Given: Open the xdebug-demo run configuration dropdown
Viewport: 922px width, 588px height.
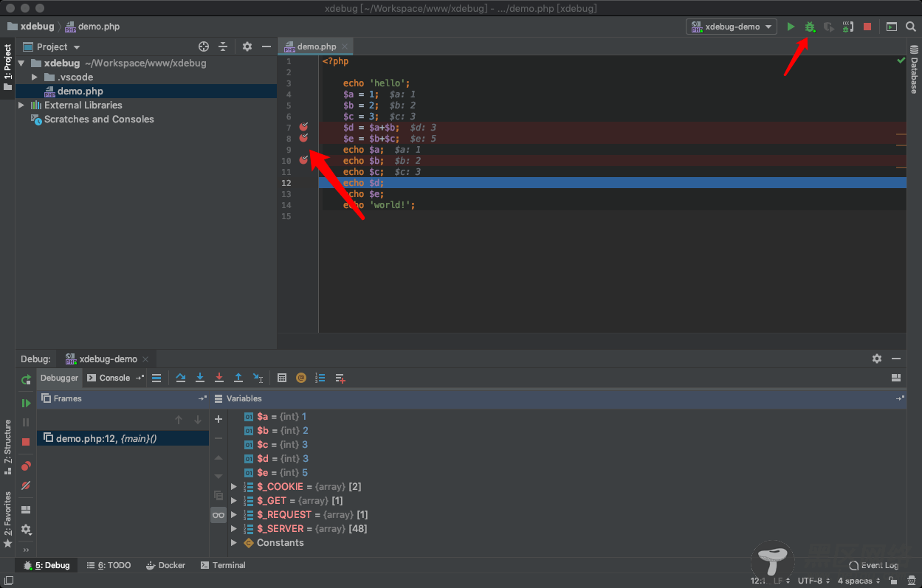Looking at the screenshot, I should 732,27.
